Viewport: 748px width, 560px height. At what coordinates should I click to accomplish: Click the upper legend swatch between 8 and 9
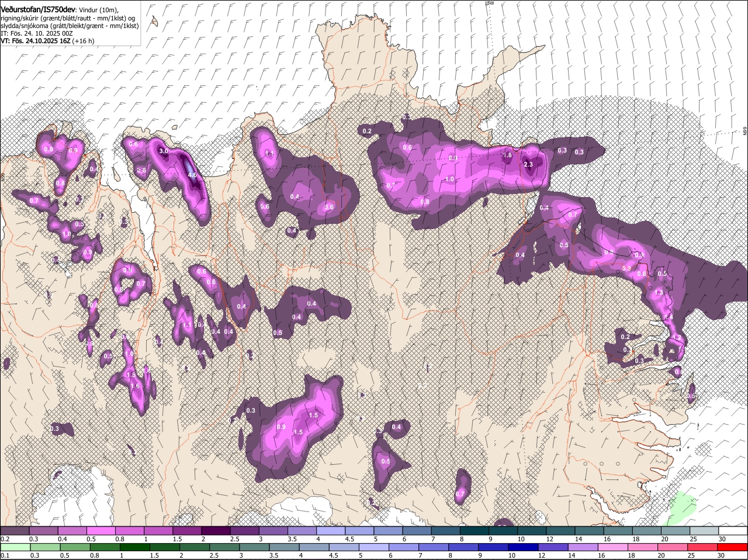474,531
